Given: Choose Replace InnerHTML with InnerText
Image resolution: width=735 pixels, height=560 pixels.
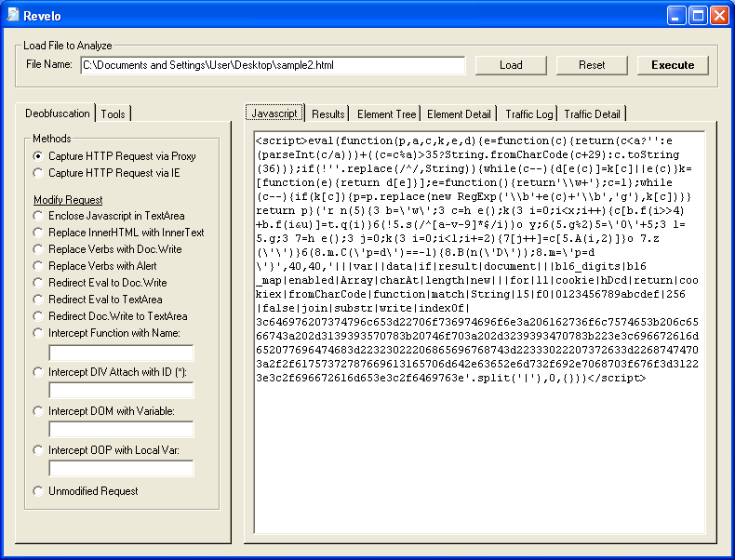Looking at the screenshot, I should pos(38,233).
